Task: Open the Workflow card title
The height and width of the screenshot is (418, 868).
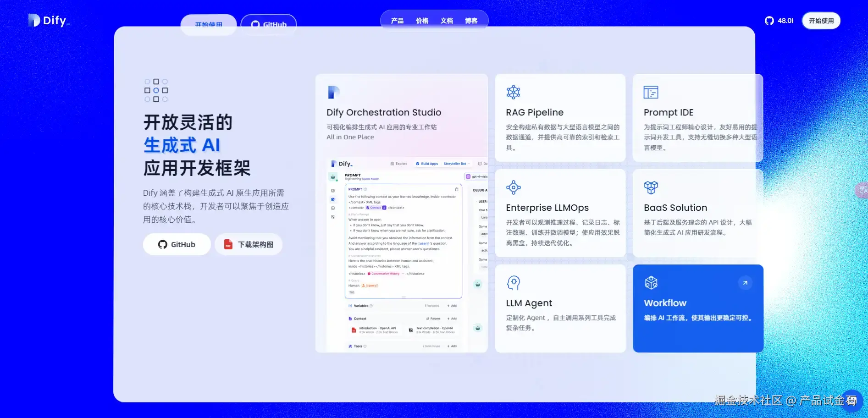Action: 665,303
